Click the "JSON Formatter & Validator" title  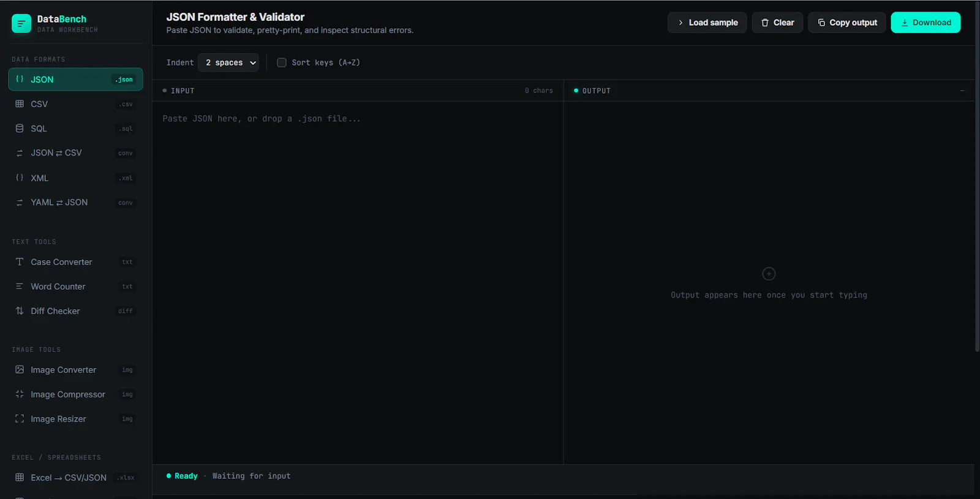[x=235, y=17]
